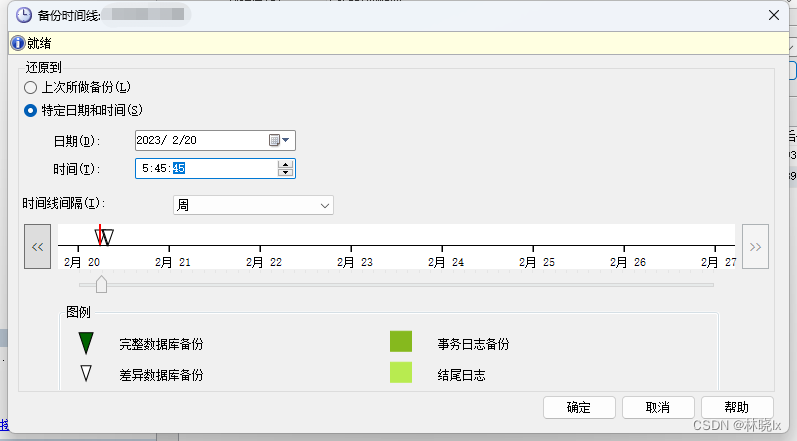Click the 确定 button

579,408
